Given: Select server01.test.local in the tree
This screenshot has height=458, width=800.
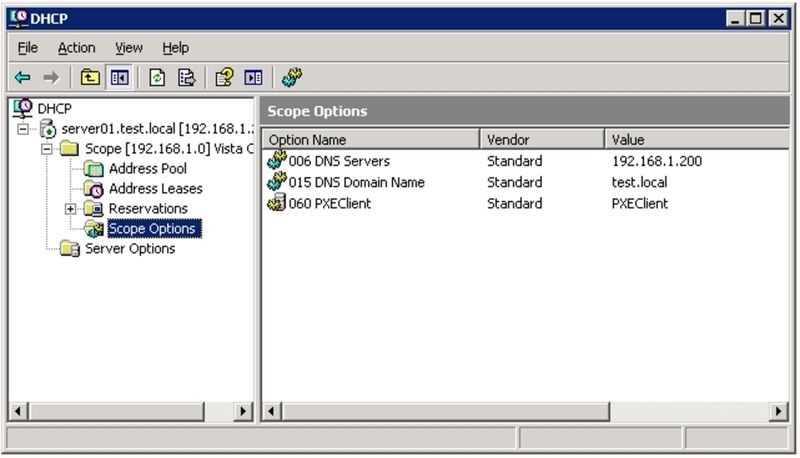Looking at the screenshot, I should click(157, 129).
